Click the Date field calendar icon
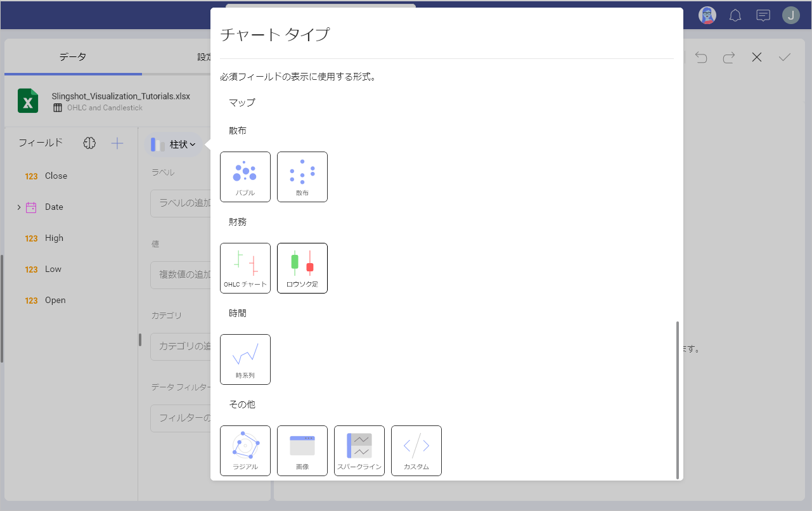 (31, 207)
